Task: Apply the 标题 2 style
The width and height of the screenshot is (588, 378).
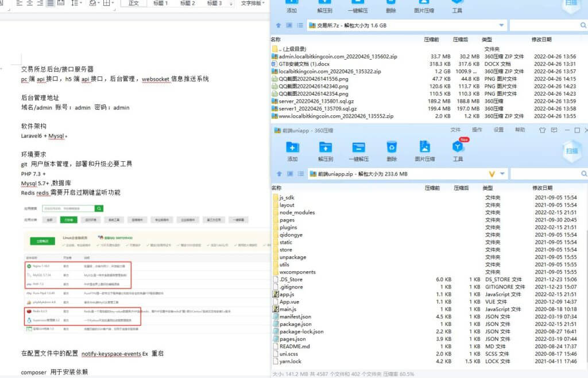Action: (x=188, y=3)
